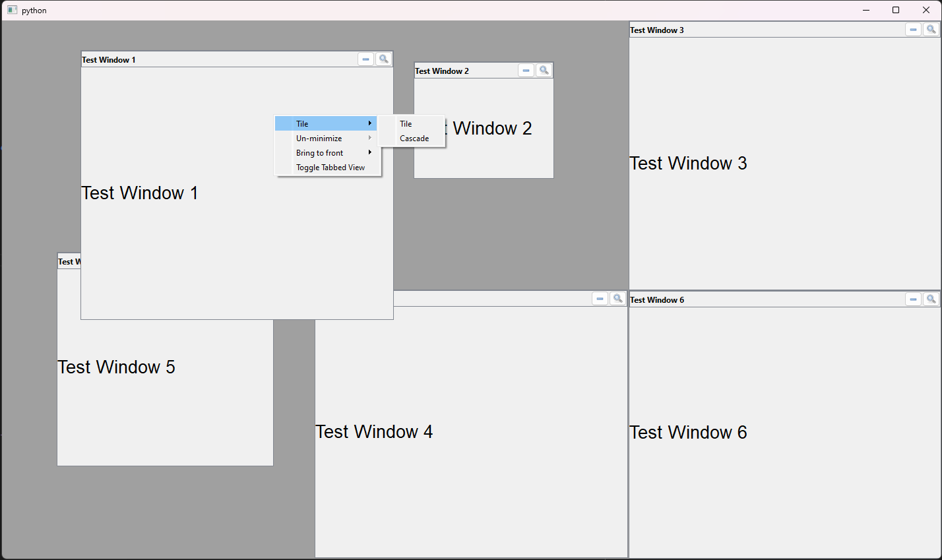Toggle Tabbed View from the context menu
Image resolution: width=942 pixels, height=560 pixels.
(x=330, y=168)
